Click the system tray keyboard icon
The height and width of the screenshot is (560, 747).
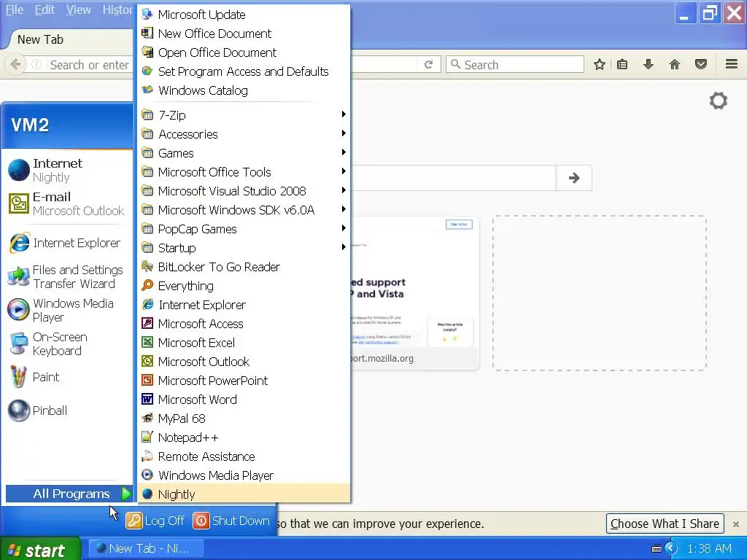click(656, 548)
